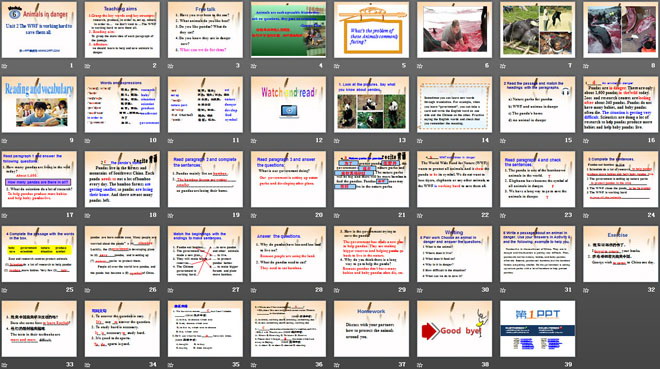This screenshot has width=660, height=369.
Task: Click the headphones icon on slide 15
Action: [x=565, y=91]
